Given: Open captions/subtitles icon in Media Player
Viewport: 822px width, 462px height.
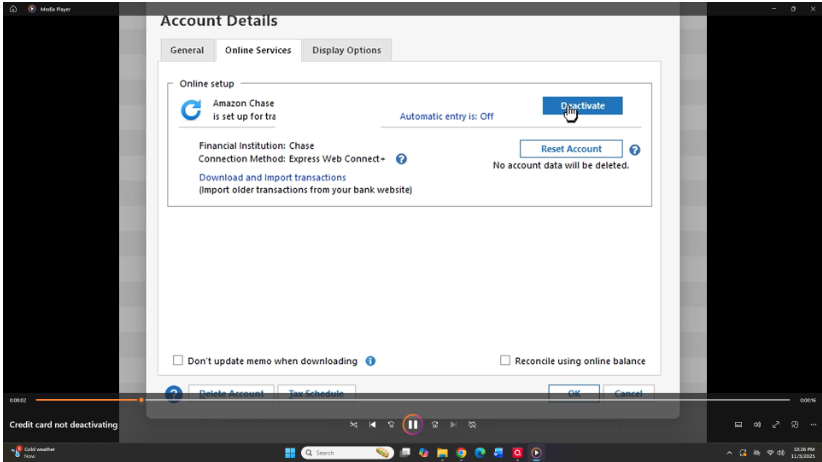Looking at the screenshot, I should coord(738,425).
